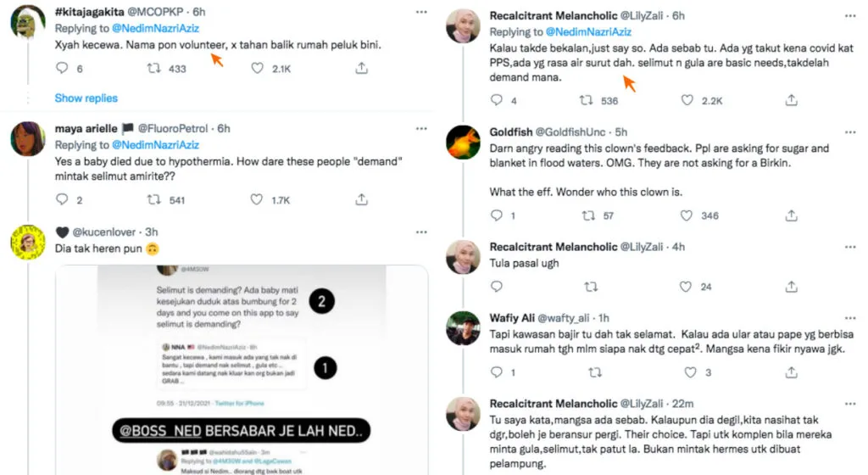Viewport: 868px width, 475px height.
Task: Open Goldfish's profile picture
Action: tap(463, 142)
